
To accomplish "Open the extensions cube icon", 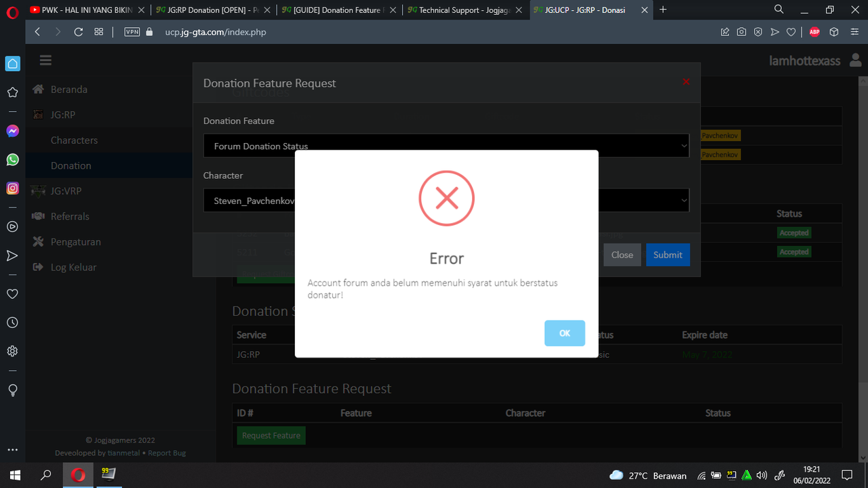I will pyautogui.click(x=834, y=32).
